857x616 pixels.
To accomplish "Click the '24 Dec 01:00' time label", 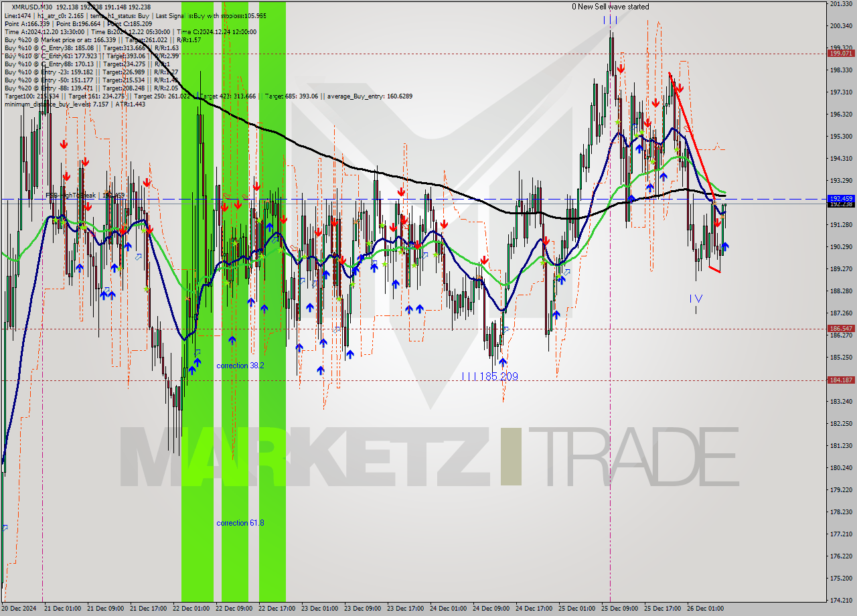I will (448, 609).
